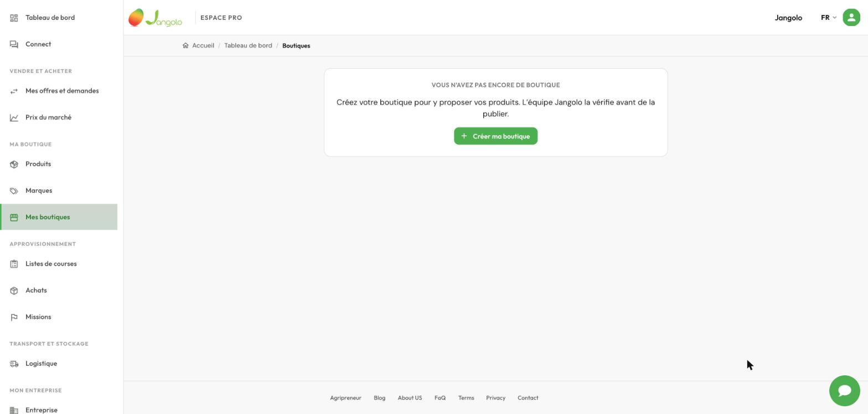Viewport: 868px width, 414px height.
Task: Click the Jangolo account name in header
Action: [x=788, y=18]
